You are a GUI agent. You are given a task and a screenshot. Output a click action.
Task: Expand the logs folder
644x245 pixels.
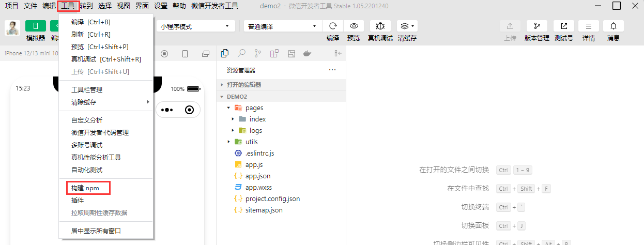281,131
